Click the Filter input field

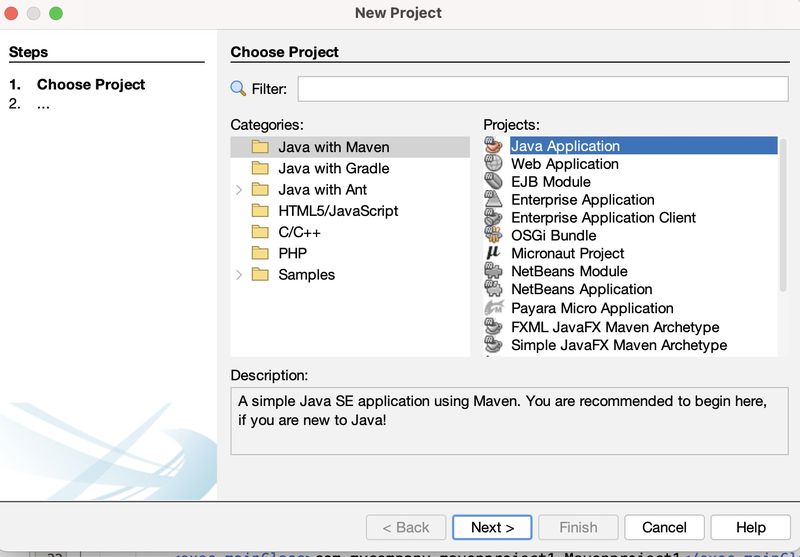coord(543,89)
